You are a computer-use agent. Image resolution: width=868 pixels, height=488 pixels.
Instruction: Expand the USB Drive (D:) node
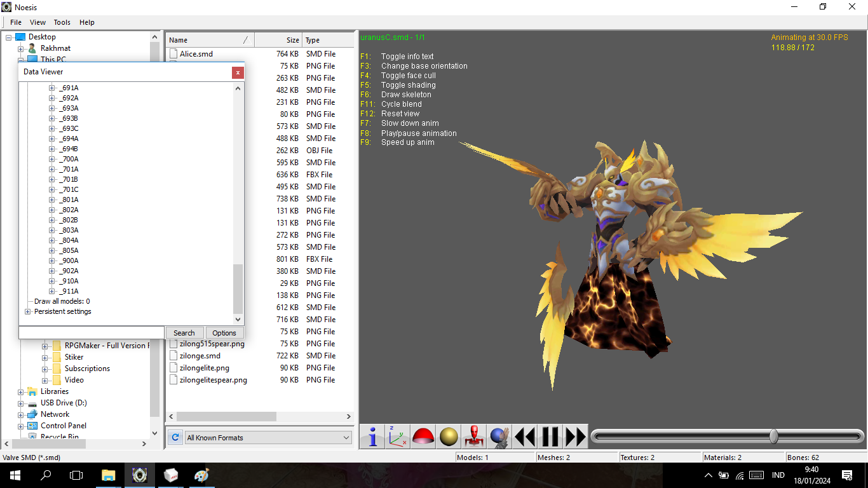click(x=21, y=403)
